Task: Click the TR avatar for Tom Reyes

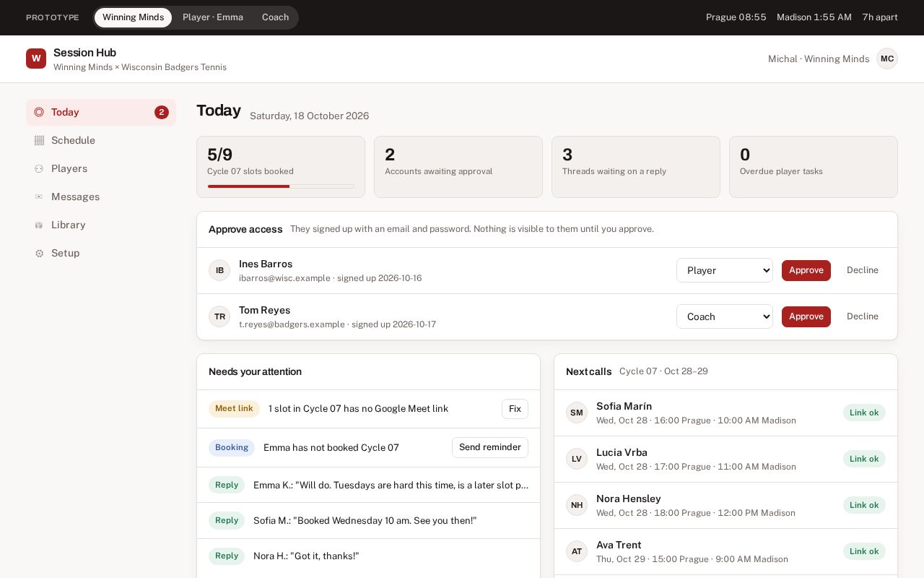Action: point(219,316)
